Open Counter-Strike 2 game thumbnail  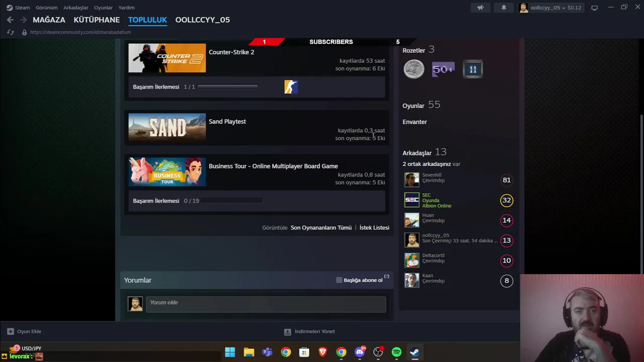pyautogui.click(x=167, y=58)
